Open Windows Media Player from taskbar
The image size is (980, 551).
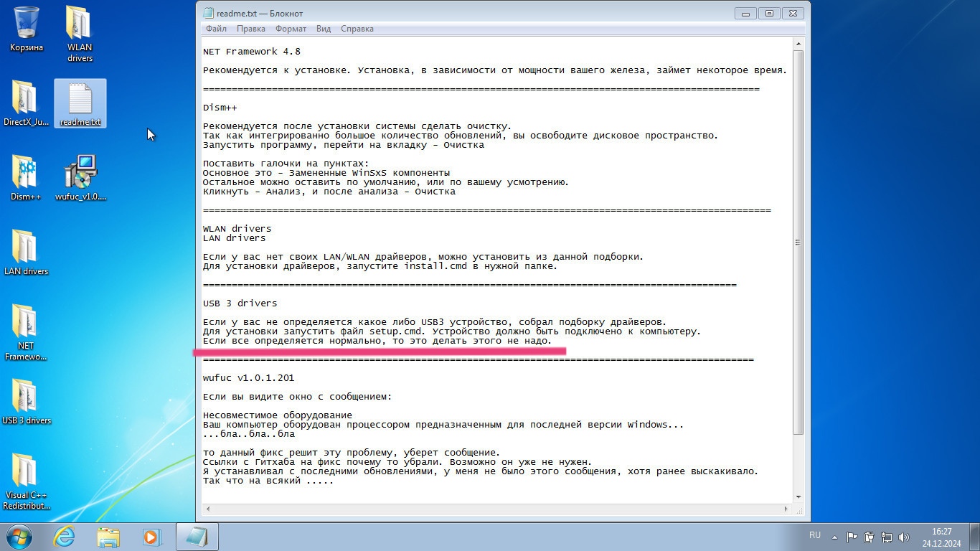point(151,537)
